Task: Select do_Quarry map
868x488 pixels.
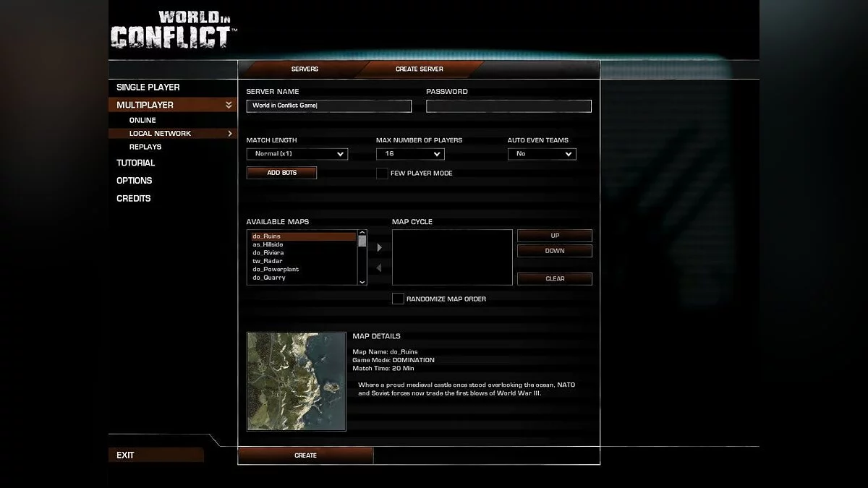Action: (x=303, y=278)
